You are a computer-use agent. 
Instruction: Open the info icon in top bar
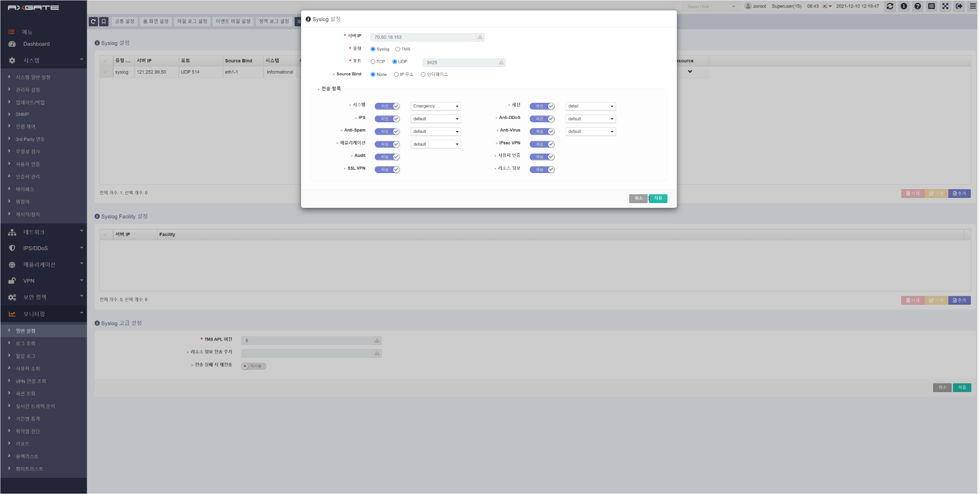tap(904, 6)
